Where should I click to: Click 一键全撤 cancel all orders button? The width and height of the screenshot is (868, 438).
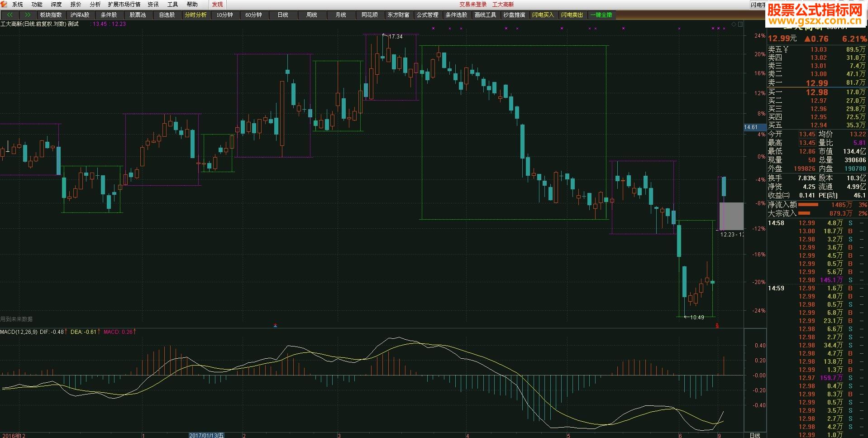601,15
